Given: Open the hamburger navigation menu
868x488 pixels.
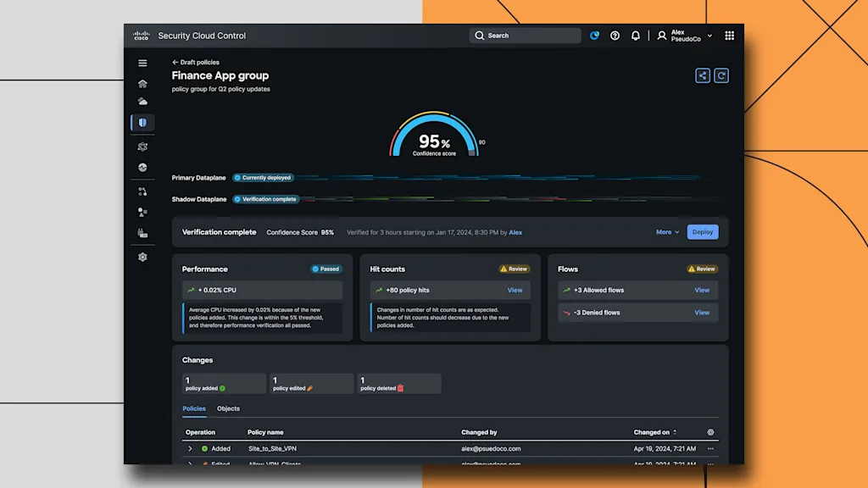Looking at the screenshot, I should 142,63.
